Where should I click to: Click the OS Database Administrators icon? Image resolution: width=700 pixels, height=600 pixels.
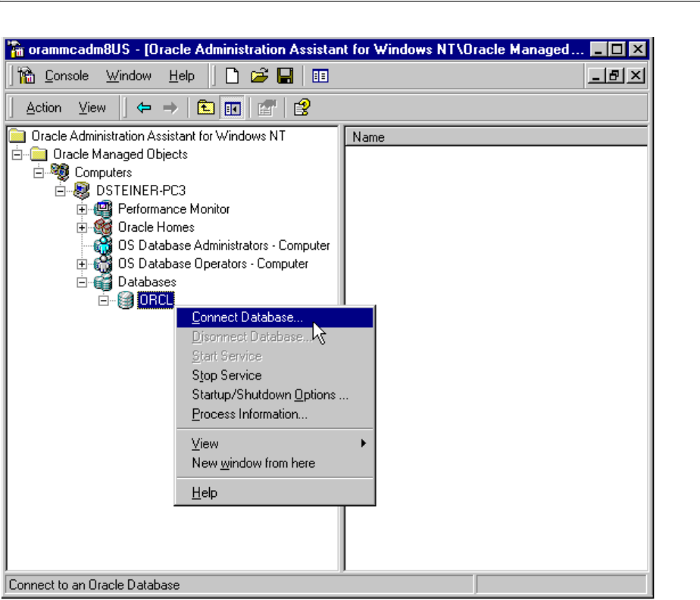pos(103,245)
